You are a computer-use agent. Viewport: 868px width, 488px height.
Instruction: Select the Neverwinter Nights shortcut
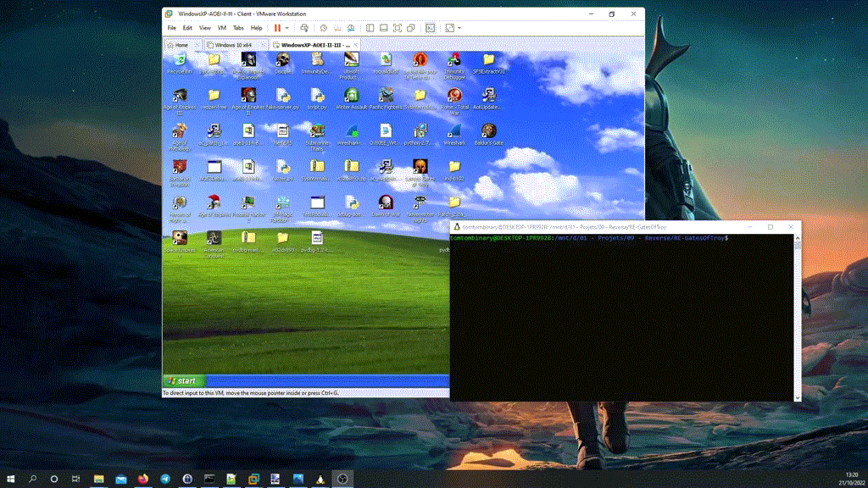tap(420, 208)
